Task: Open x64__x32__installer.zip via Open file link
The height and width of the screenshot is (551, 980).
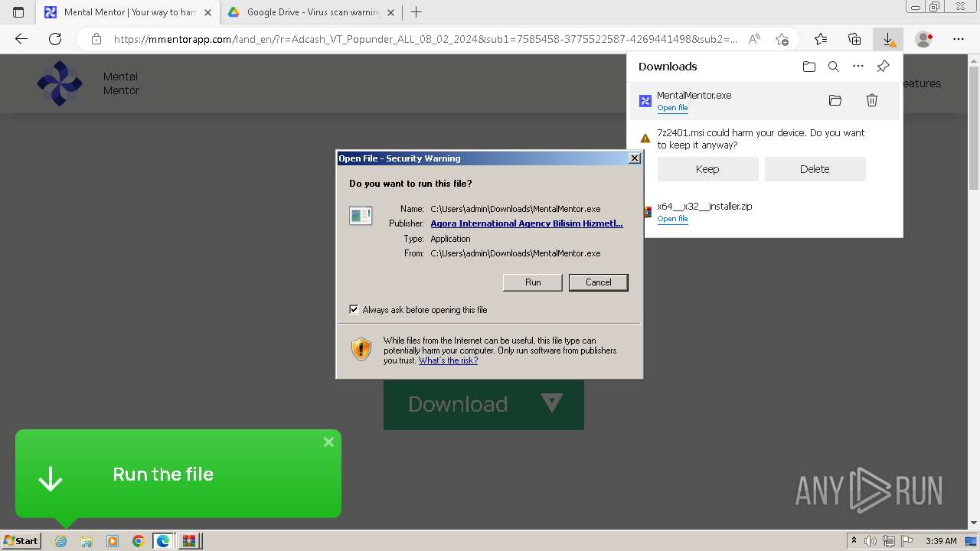Action: 672,219
